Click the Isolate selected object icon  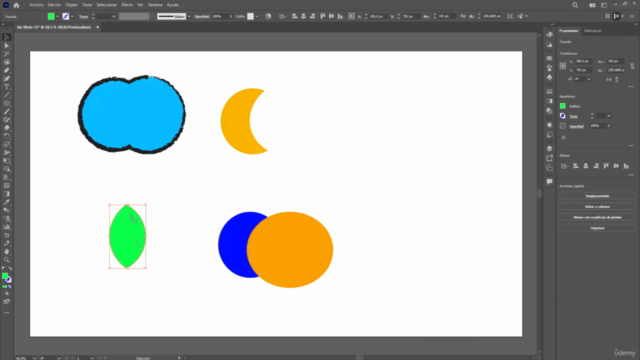pos(510,16)
